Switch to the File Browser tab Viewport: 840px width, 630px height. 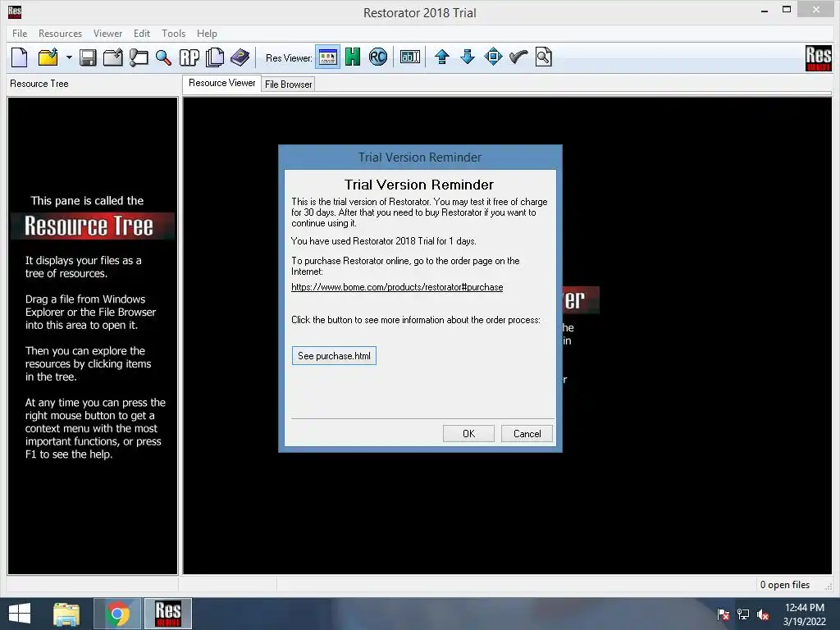(x=288, y=84)
